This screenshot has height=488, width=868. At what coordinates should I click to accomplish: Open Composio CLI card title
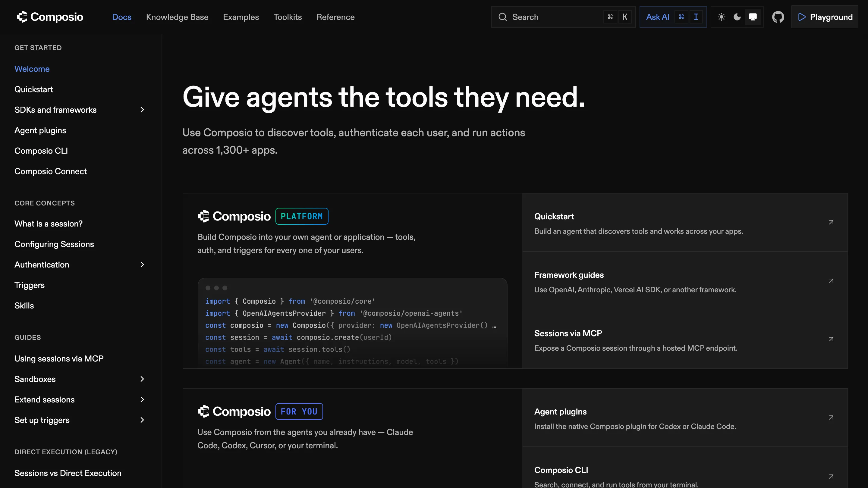(561, 470)
